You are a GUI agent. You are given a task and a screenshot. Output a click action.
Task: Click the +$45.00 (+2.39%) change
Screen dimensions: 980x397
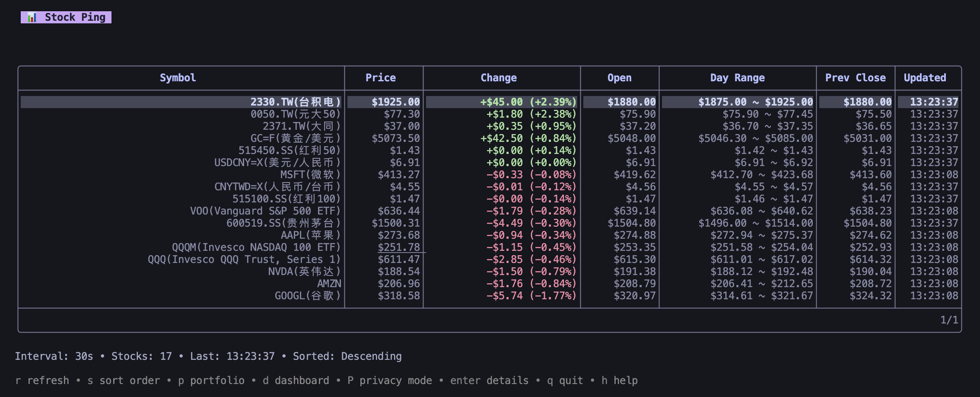[528, 102]
